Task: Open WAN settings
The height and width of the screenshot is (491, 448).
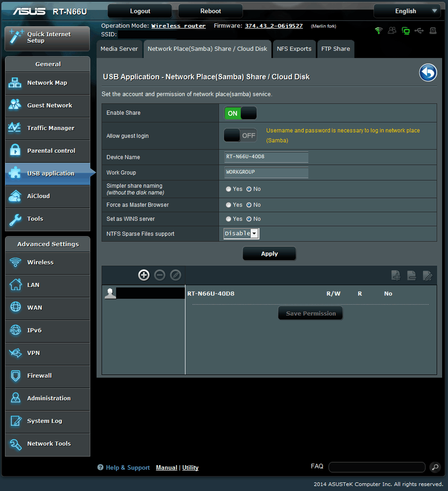Action: point(48,308)
